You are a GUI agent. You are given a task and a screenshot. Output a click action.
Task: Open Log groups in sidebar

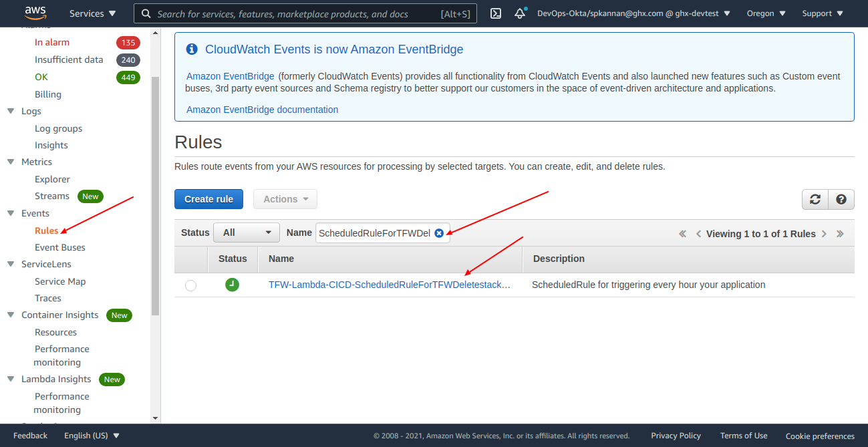[x=59, y=128]
